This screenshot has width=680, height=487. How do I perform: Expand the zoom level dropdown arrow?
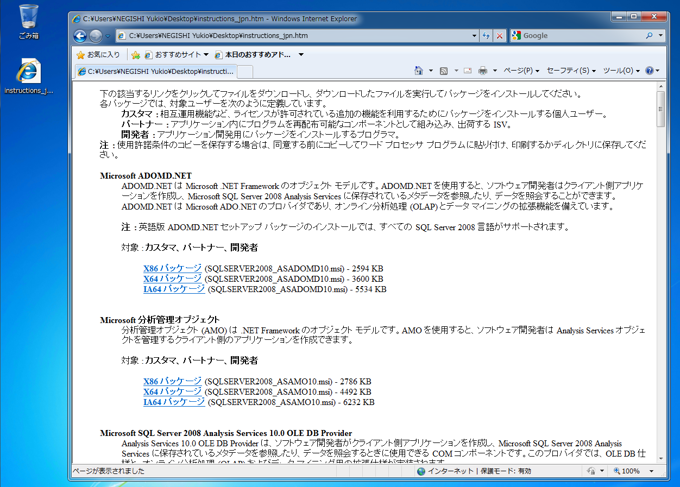pos(651,471)
